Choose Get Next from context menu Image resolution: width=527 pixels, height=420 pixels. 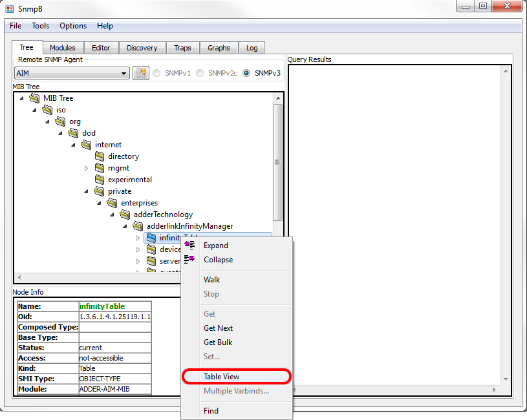click(236, 328)
